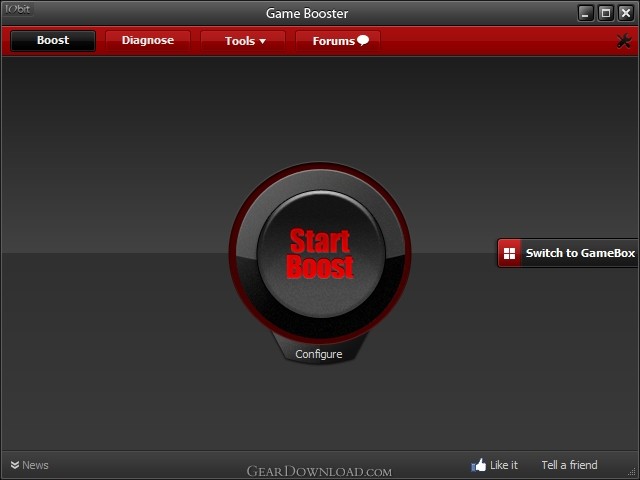Click the GameBox grid icon

pyautogui.click(x=509, y=253)
